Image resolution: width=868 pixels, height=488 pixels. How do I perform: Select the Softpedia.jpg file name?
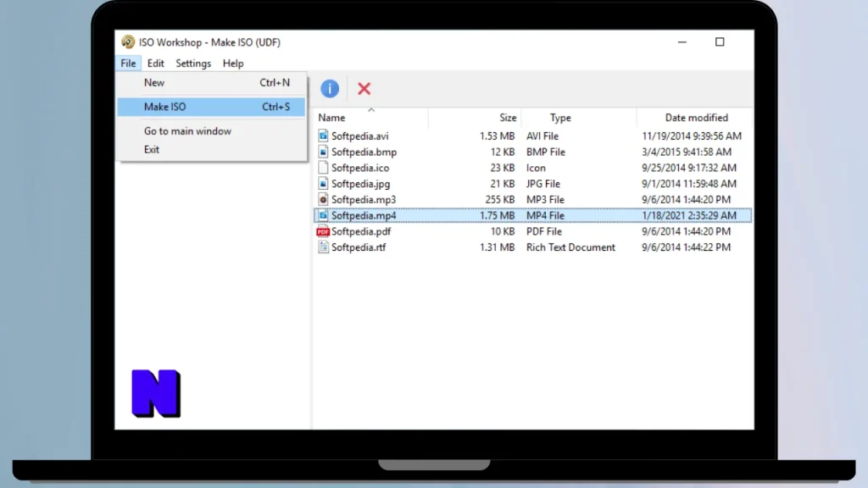(361, 184)
